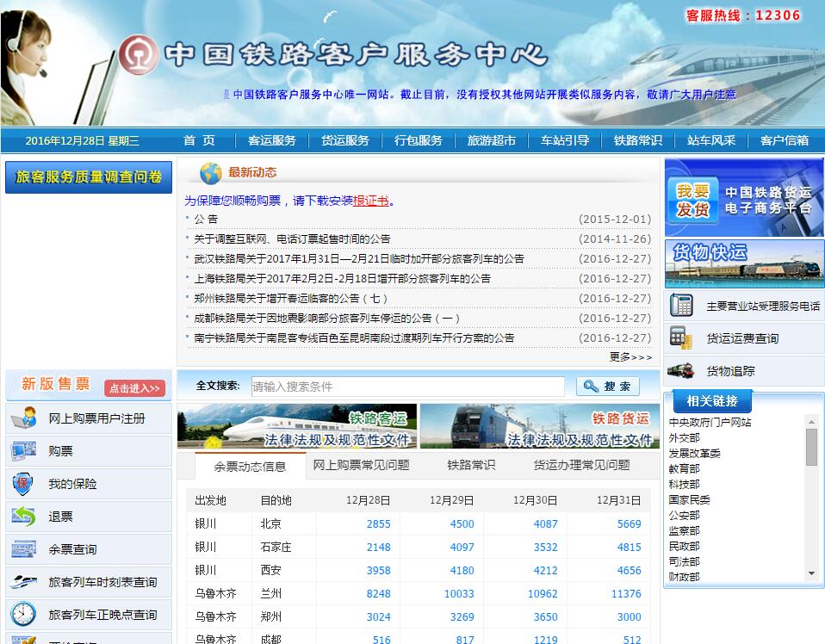Image resolution: width=825 pixels, height=644 pixels.
Task: Click the China Railway red logo
Action: coord(138,55)
